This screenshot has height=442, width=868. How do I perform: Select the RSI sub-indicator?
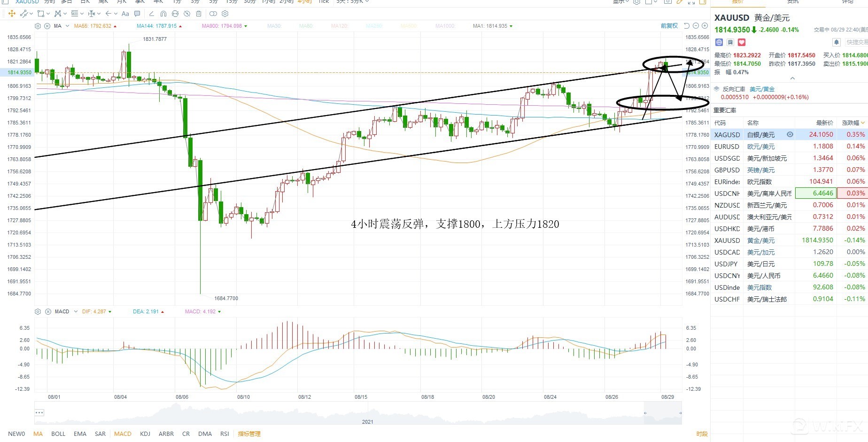[225, 434]
